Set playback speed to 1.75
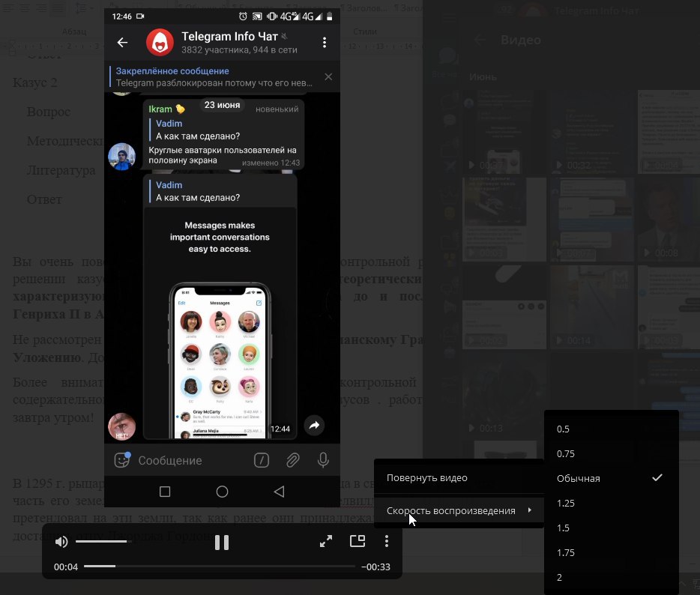The height and width of the screenshot is (595, 700). 611,552
